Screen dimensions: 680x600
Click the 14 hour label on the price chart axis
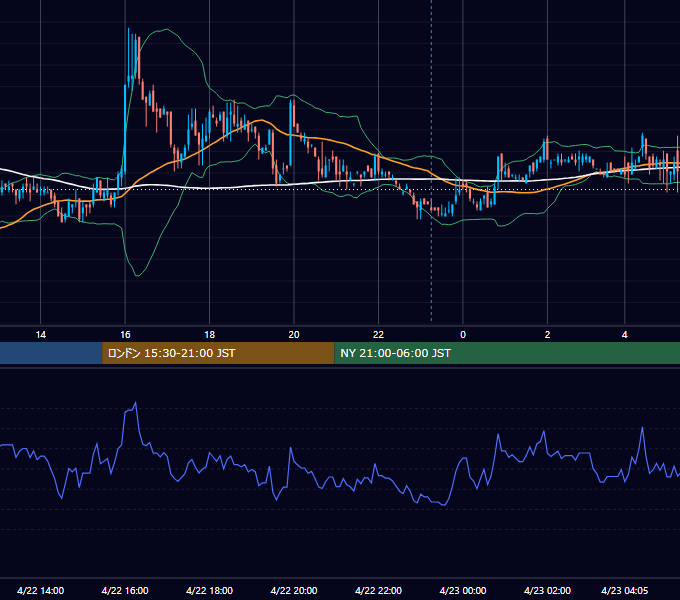pos(40,335)
